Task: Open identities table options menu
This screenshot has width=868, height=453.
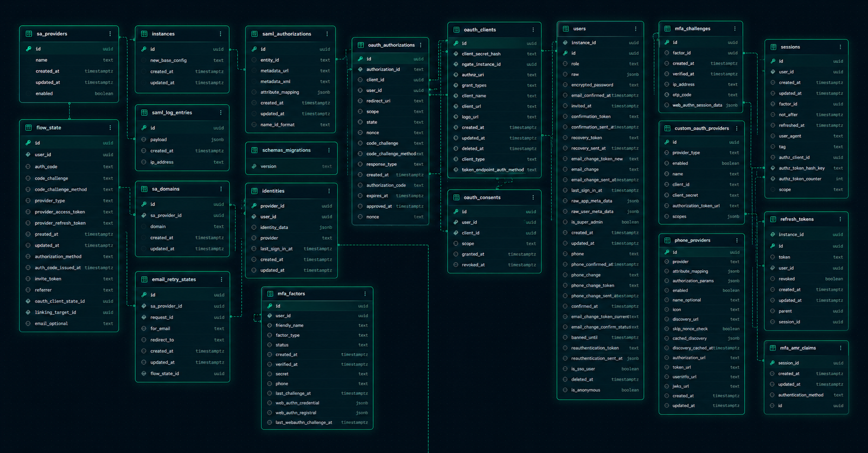Action: [329, 191]
